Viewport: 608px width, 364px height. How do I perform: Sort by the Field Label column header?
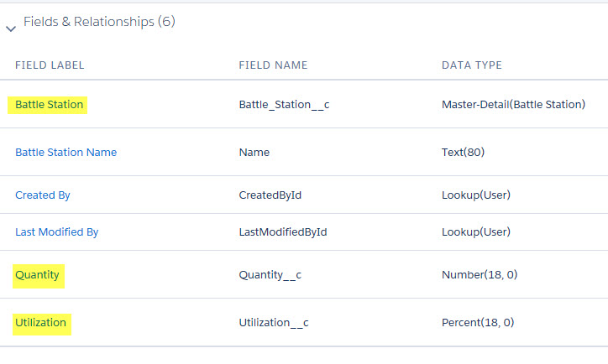coord(50,65)
